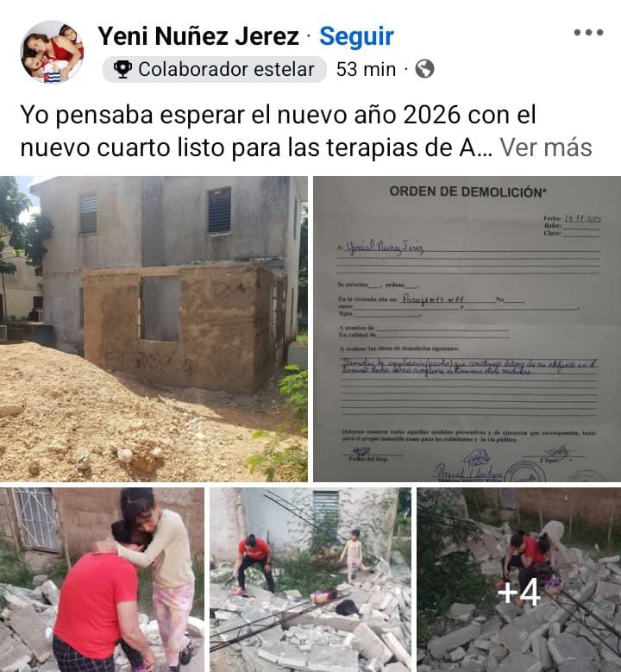Open the Orden de Demolición document photo
621x672 pixels.
pyautogui.click(x=467, y=329)
